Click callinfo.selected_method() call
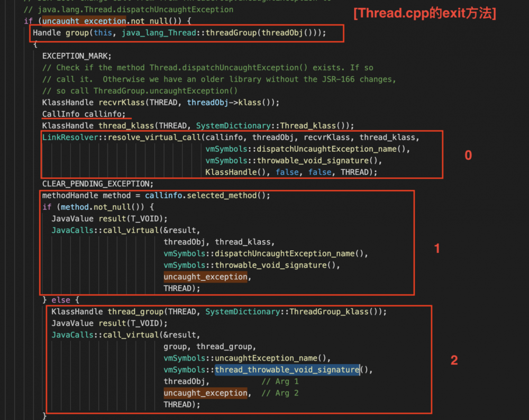 click(x=205, y=195)
